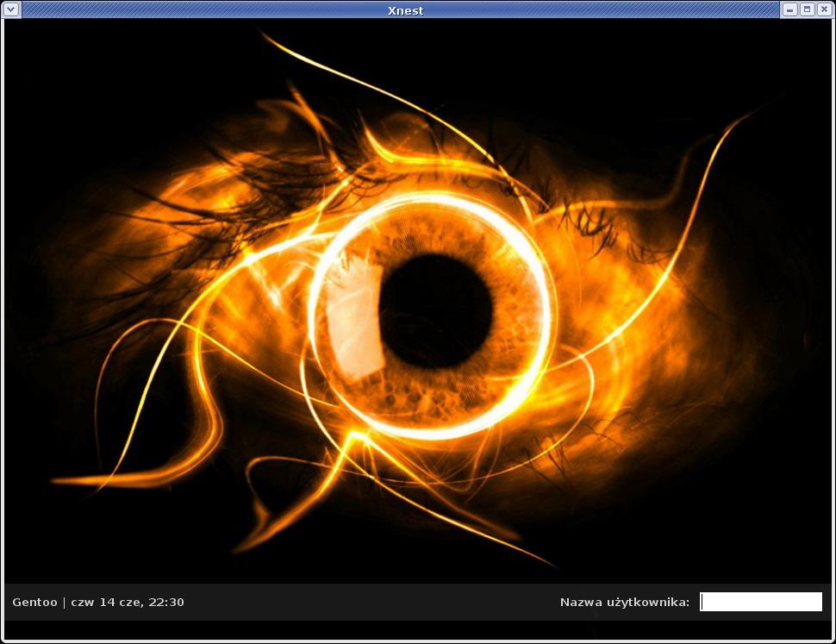This screenshot has height=644, width=836.
Task: Minimize the Xnest window
Action: click(x=790, y=9)
